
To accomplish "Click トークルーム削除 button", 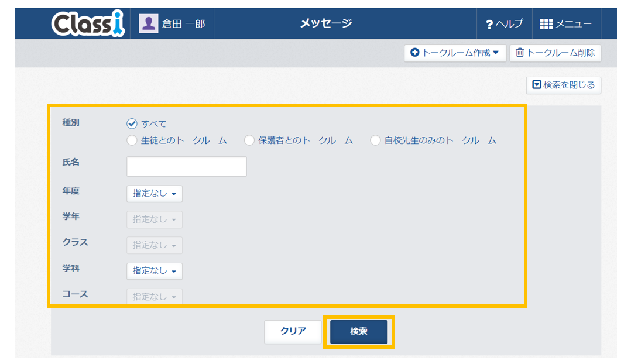I will (555, 53).
